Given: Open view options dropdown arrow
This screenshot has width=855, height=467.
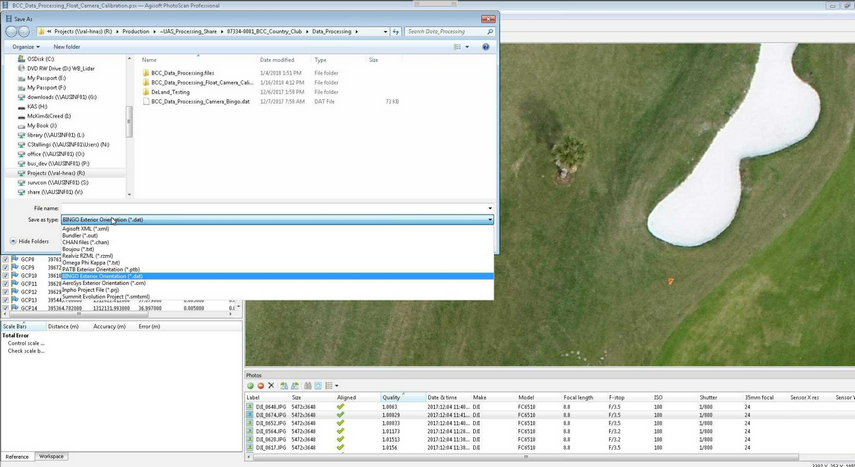Looking at the screenshot, I should 467,47.
